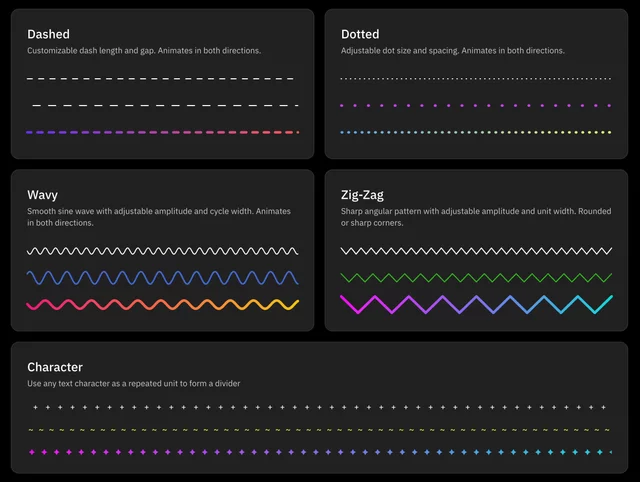Choose the magenta dotted divider
Screen dimensions: 640x482
(476, 105)
